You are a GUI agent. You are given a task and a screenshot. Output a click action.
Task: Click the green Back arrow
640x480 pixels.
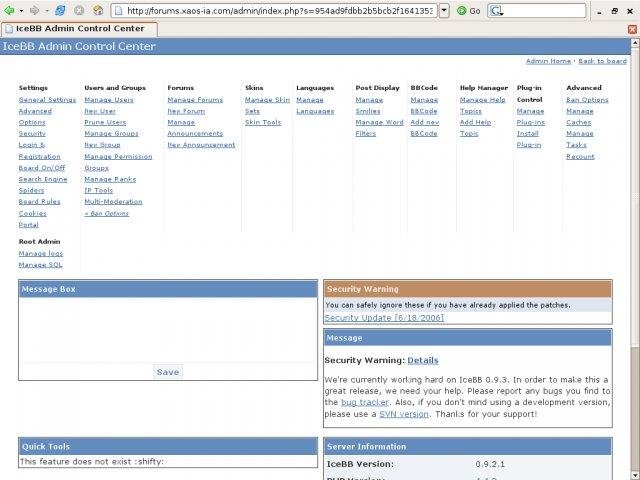(x=9, y=11)
